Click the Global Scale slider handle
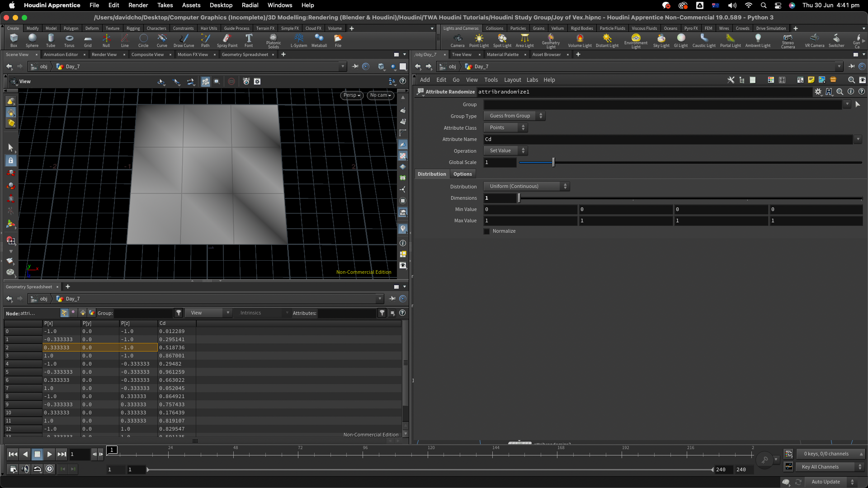Viewport: 868px width, 488px height. pyautogui.click(x=553, y=162)
